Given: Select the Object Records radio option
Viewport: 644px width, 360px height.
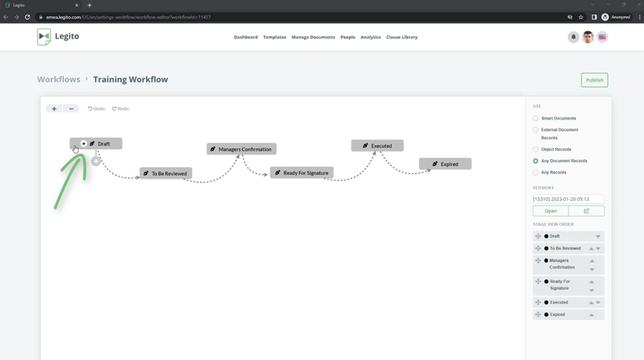Looking at the screenshot, I should pyautogui.click(x=536, y=150).
